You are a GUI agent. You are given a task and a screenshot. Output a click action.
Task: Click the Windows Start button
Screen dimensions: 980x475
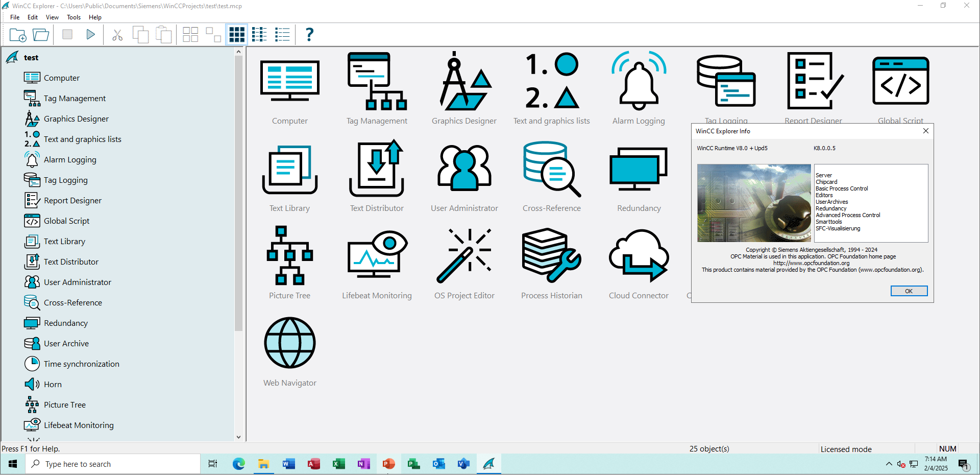13,464
